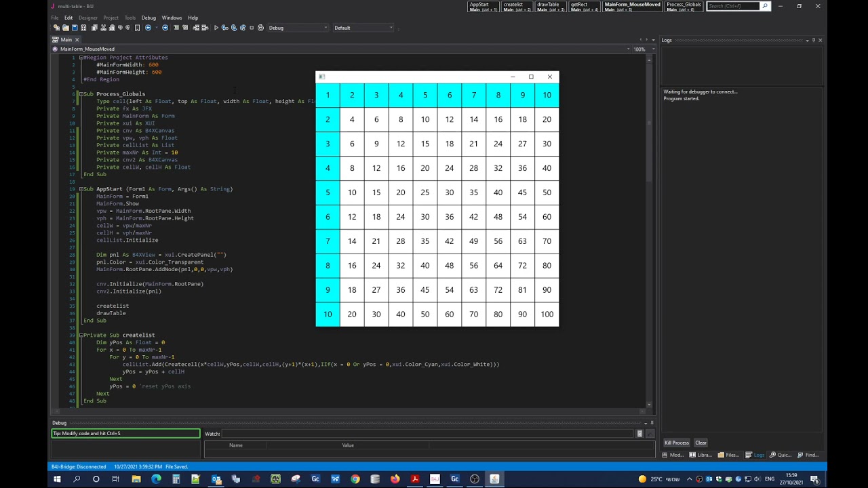Screen dimensions: 868x488
Task: Click the Watch expression input field
Action: [429, 434]
